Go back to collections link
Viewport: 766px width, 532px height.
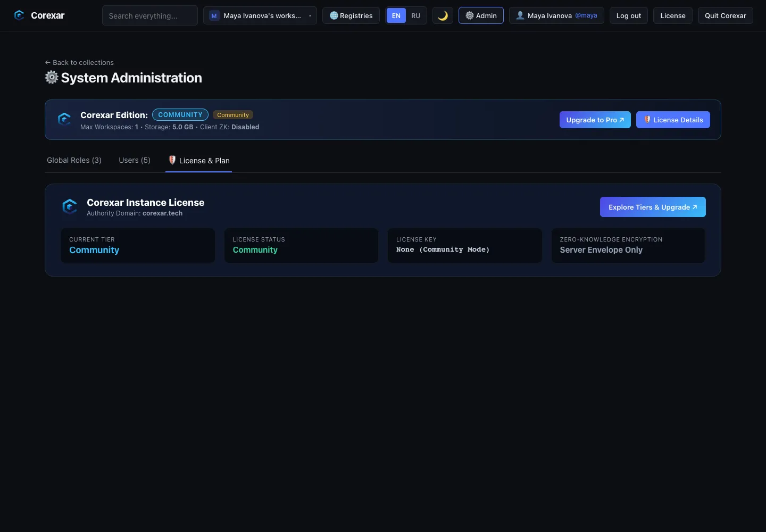pyautogui.click(x=79, y=62)
